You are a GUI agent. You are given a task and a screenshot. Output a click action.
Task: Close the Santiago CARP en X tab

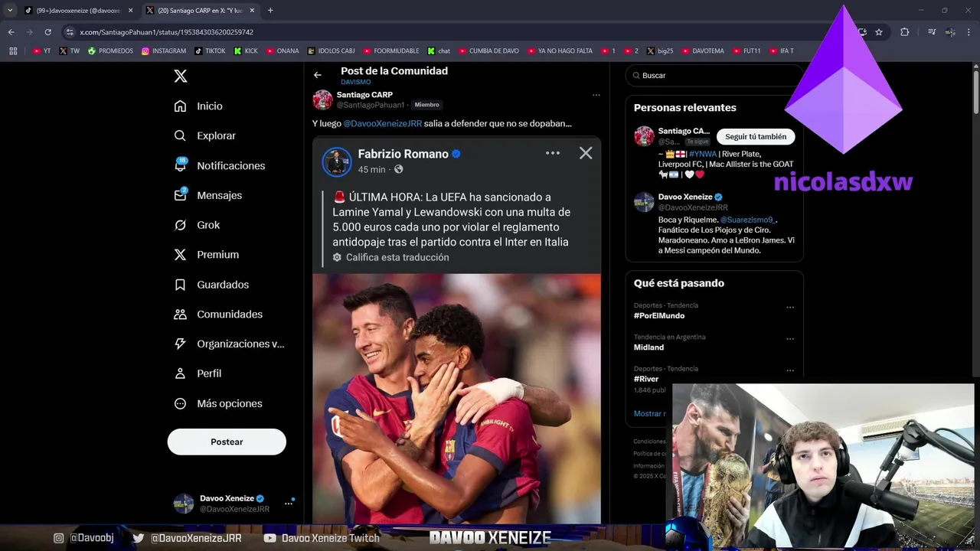tap(252, 11)
